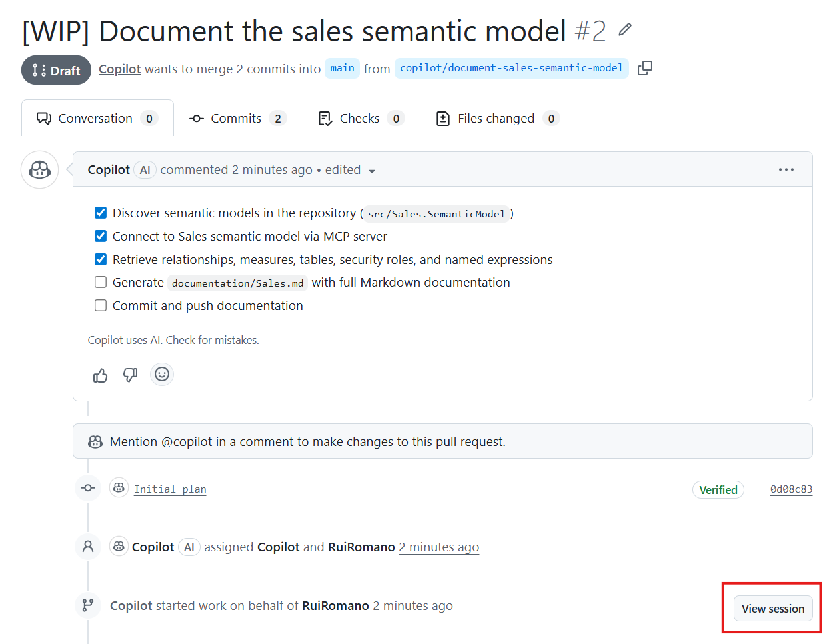Screen dimensions: 825x644
Task: Click the Copilot avatar in assigned event
Action: (x=119, y=547)
